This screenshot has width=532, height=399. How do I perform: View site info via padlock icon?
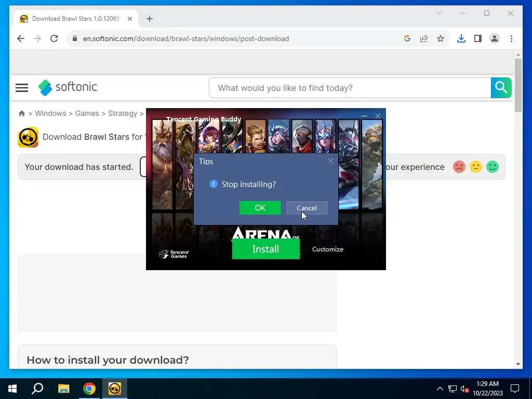point(75,38)
